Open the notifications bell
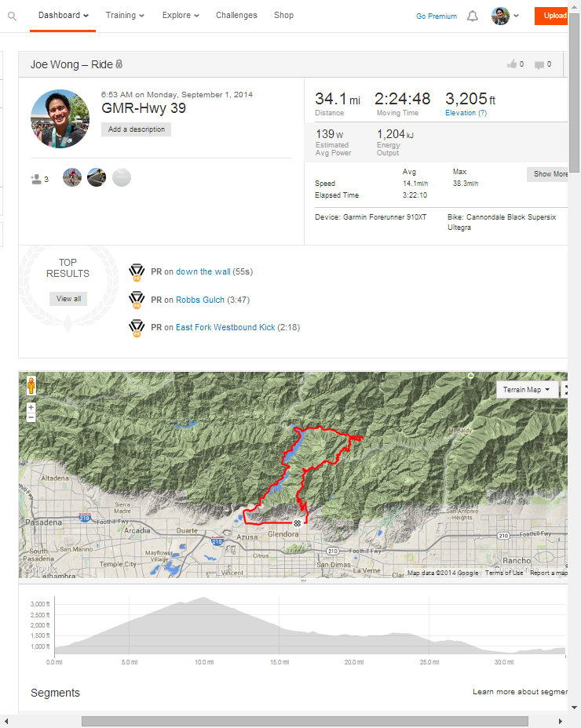581x728 pixels. (472, 16)
